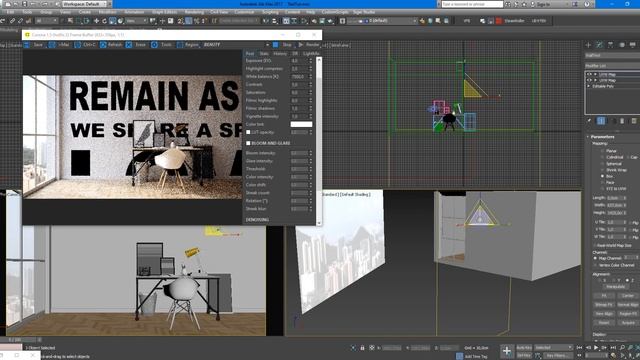The width and height of the screenshot is (640, 360).
Task: Click the large plus Set Key button
Action: [507, 351]
